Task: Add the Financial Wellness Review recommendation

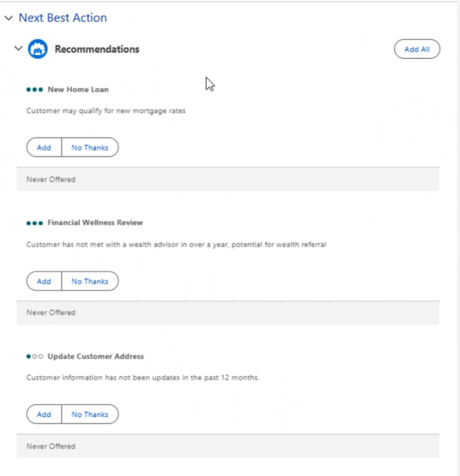Action: (44, 281)
